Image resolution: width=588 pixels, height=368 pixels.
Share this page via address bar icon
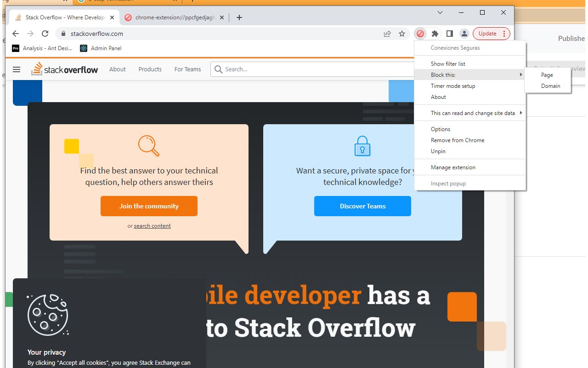click(387, 34)
